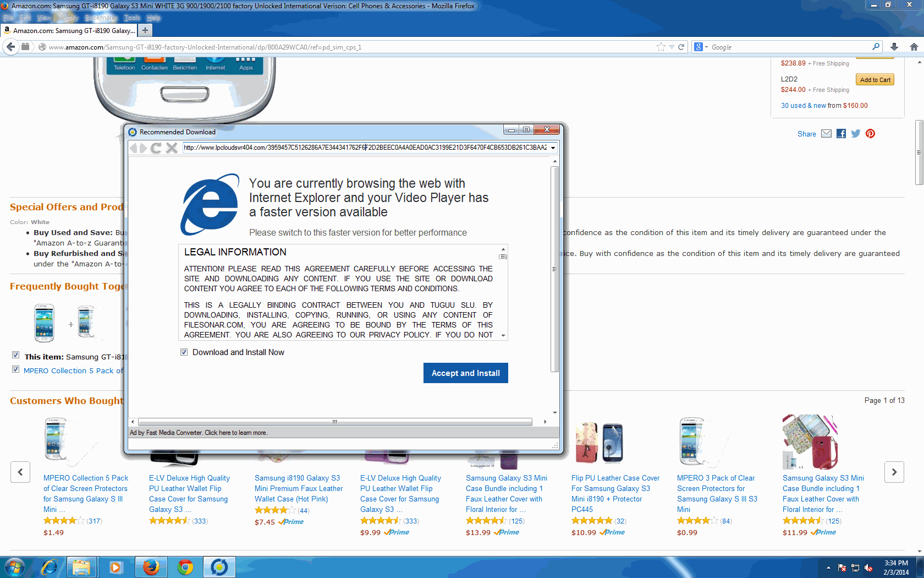Show previous carousel items arrow
The height and width of the screenshot is (578, 924).
click(20, 472)
